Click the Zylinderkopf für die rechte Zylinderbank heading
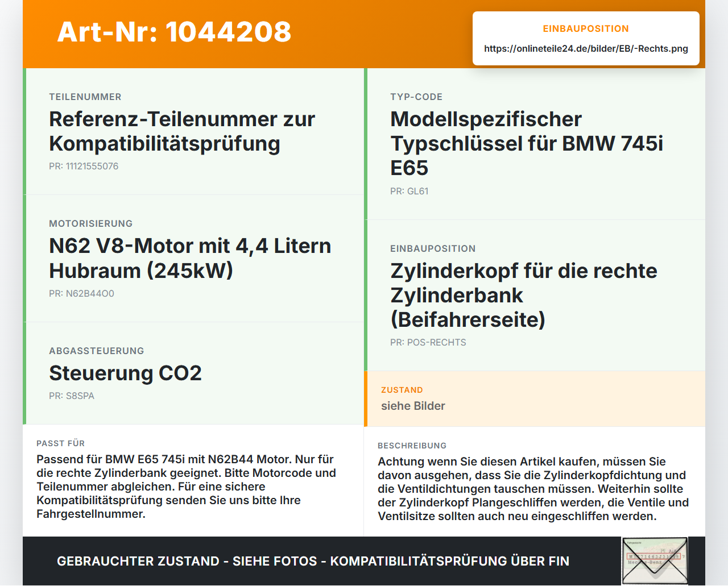Viewport: 728px width, 586px height. [x=524, y=296]
